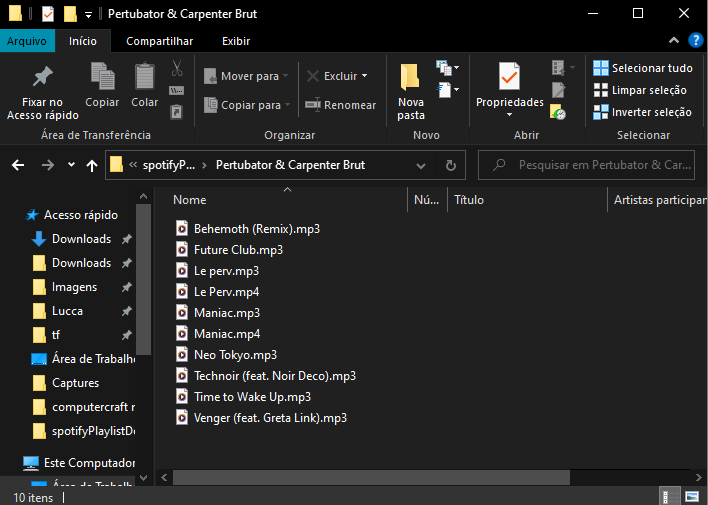
Task: Click the Copy path icon below scissors
Action: pyautogui.click(x=176, y=91)
